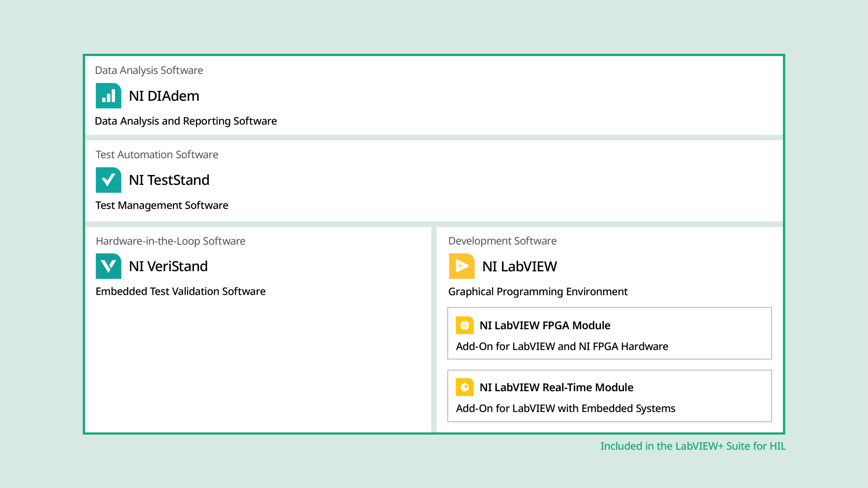Select the NI TestStand product title

(x=169, y=180)
